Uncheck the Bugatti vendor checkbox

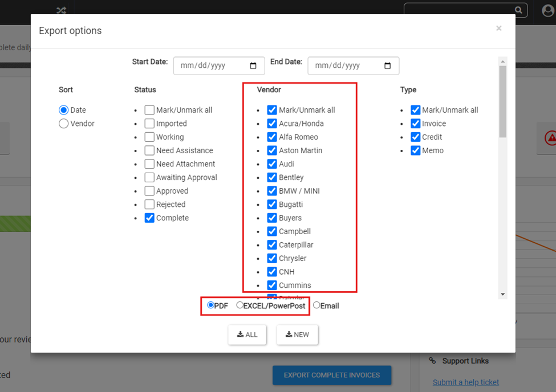(x=272, y=204)
